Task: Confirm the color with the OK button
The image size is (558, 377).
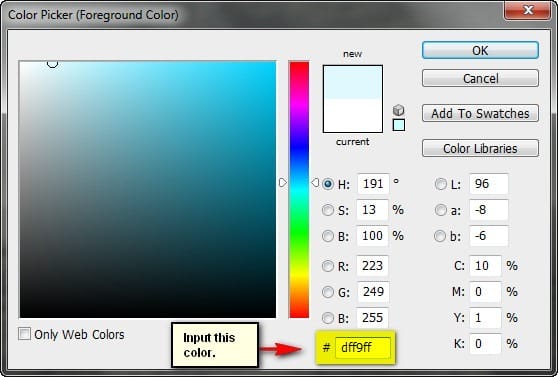Action: click(480, 50)
